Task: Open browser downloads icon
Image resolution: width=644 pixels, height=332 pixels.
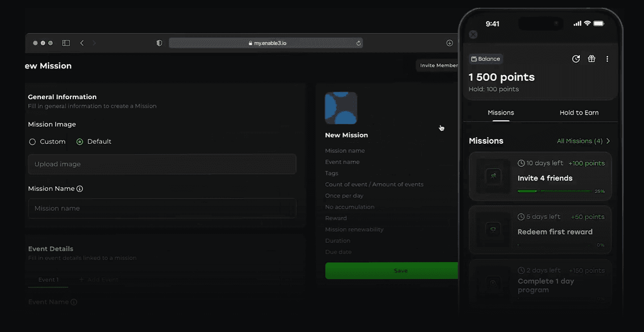Action: click(x=449, y=43)
